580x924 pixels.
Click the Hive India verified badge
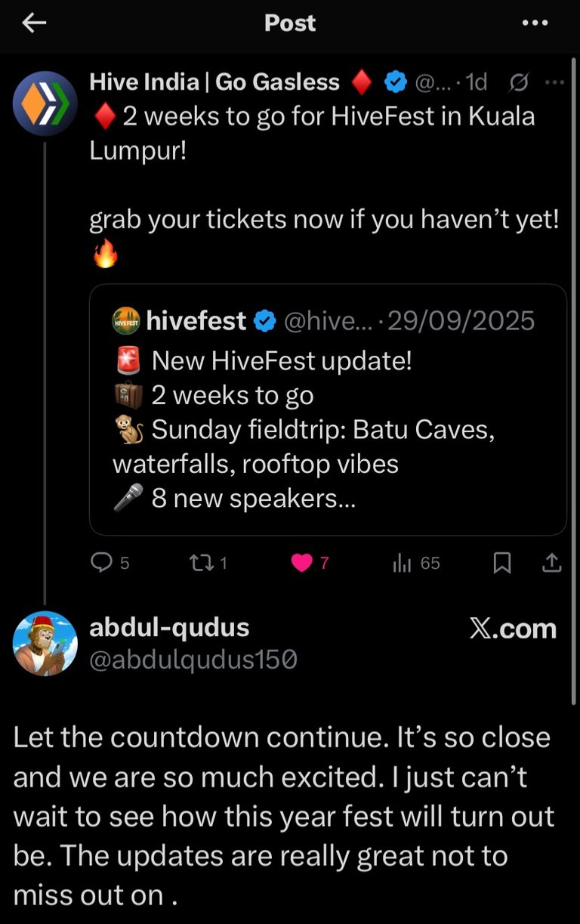click(396, 82)
